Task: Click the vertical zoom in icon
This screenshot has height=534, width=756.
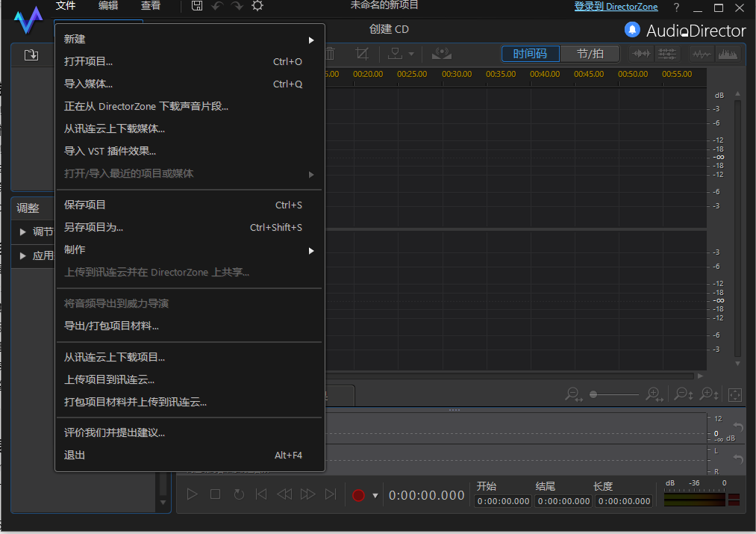Action: tap(709, 394)
